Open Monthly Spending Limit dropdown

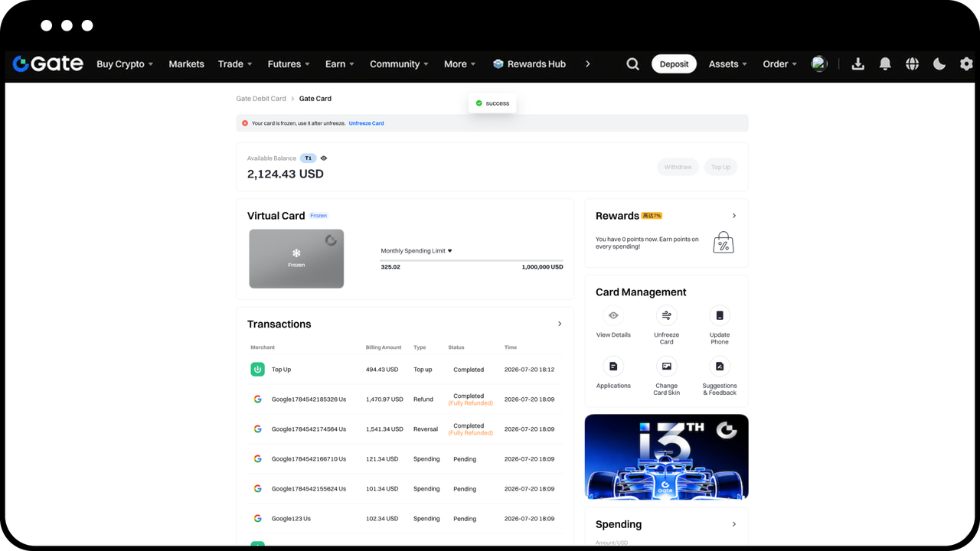point(416,251)
